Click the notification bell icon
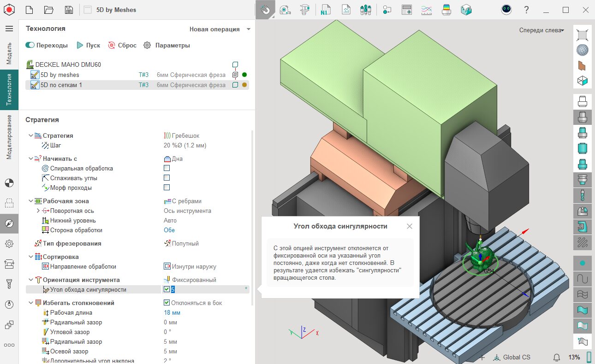 pos(557,357)
